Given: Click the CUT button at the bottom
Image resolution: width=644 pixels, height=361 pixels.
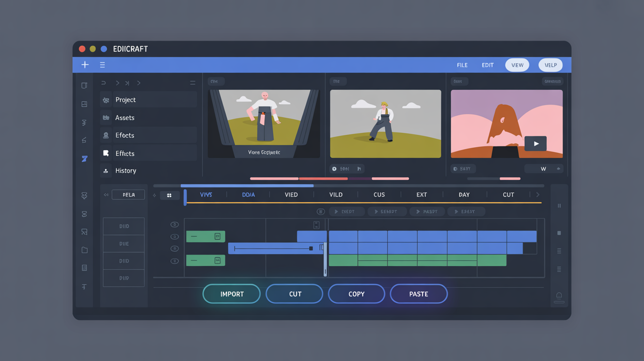Looking at the screenshot, I should [x=295, y=294].
